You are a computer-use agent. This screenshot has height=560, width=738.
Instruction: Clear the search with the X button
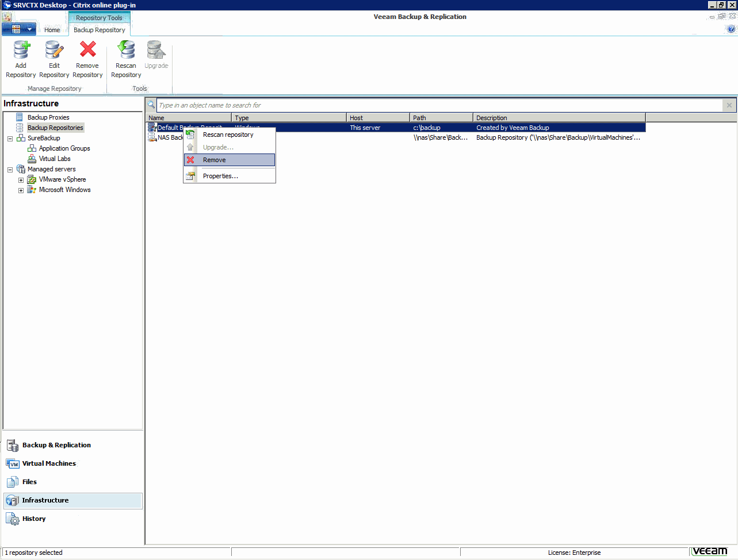coord(729,105)
